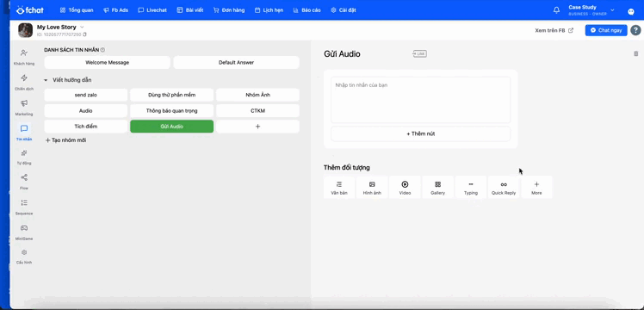Copy the page ID with copy icon
Image resolution: width=644 pixels, height=310 pixels.
[x=84, y=35]
